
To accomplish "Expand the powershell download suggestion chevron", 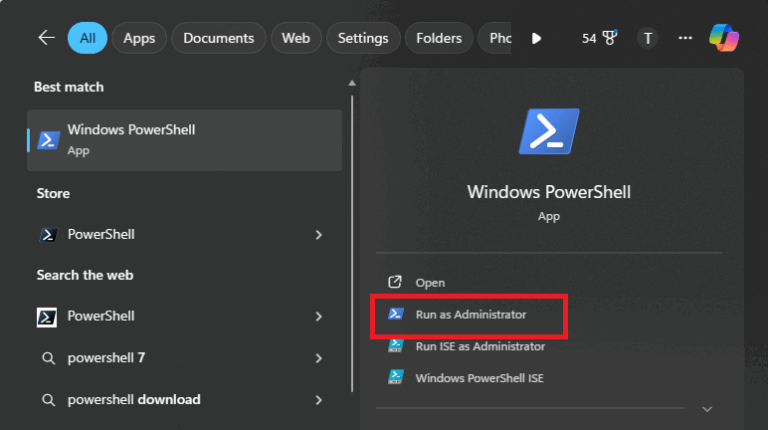I will (319, 400).
